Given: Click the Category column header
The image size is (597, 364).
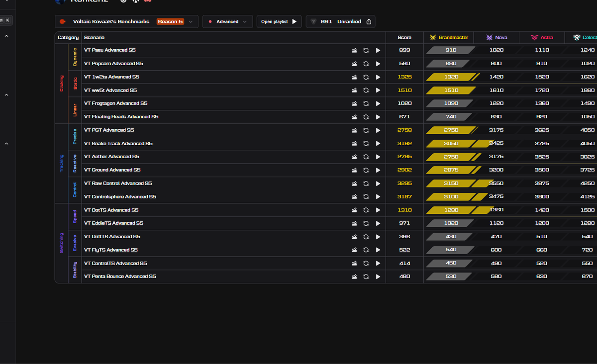Looking at the screenshot, I should pyautogui.click(x=68, y=38).
